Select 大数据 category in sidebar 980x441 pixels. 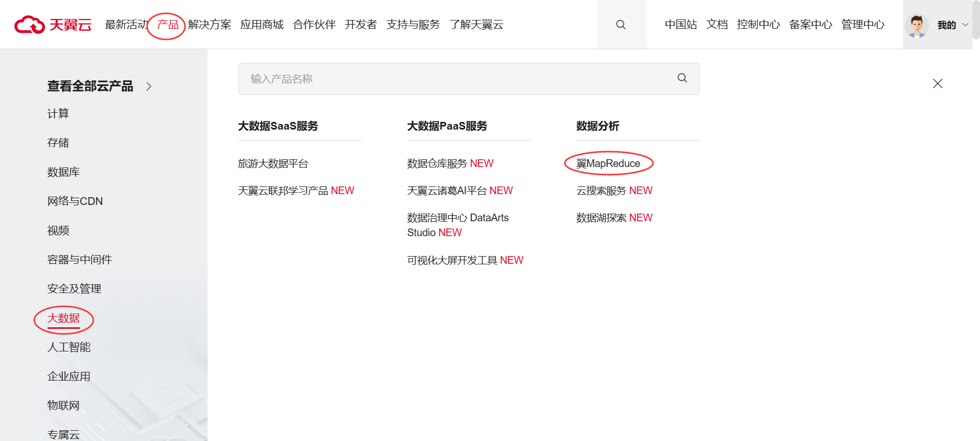point(64,318)
